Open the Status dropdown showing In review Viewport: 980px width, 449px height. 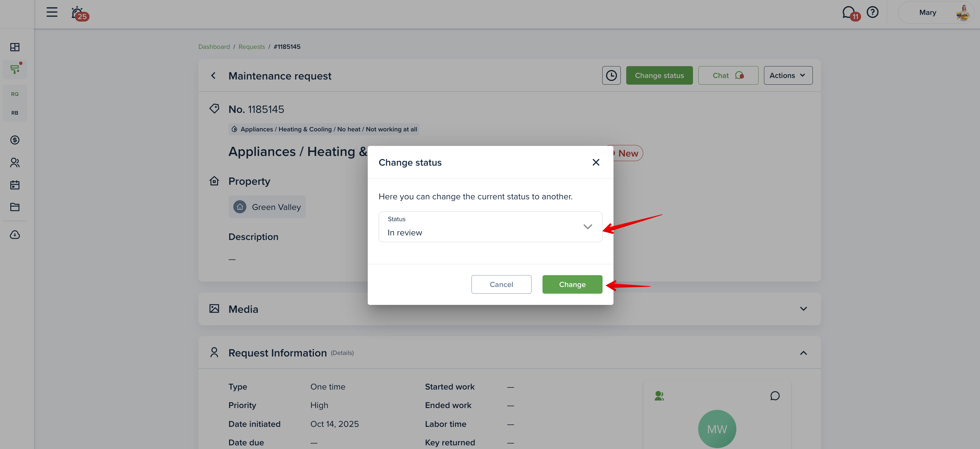pyautogui.click(x=490, y=227)
